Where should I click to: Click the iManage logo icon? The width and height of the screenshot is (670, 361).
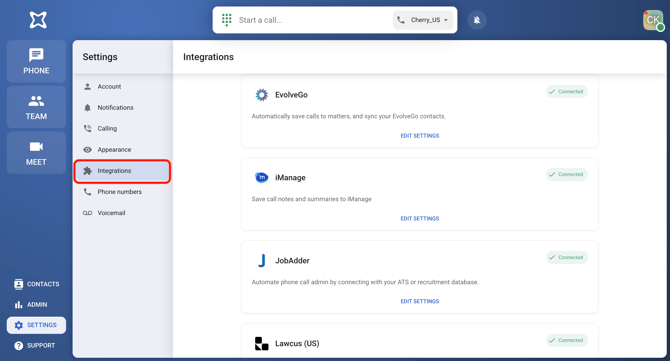(262, 177)
